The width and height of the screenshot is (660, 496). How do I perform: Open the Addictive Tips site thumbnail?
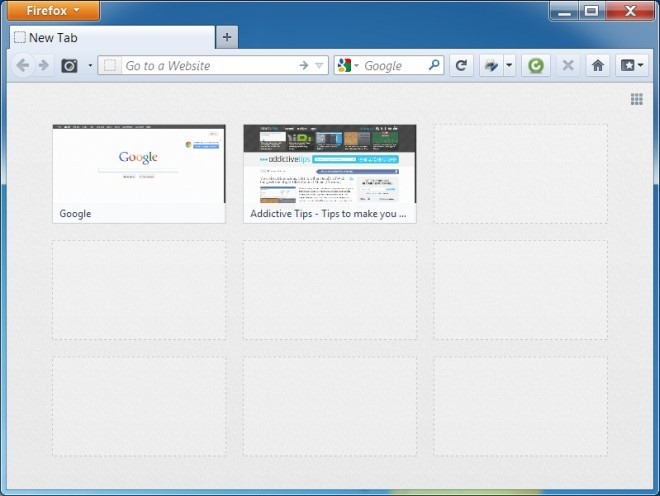[330, 174]
